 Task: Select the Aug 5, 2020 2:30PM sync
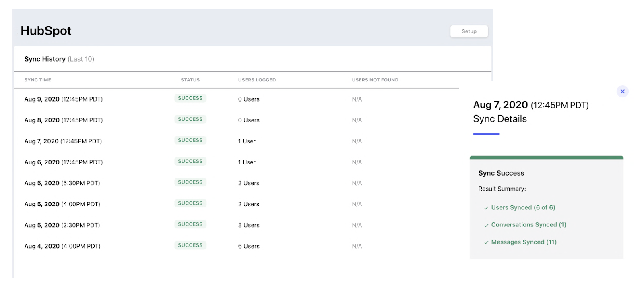[237, 225]
